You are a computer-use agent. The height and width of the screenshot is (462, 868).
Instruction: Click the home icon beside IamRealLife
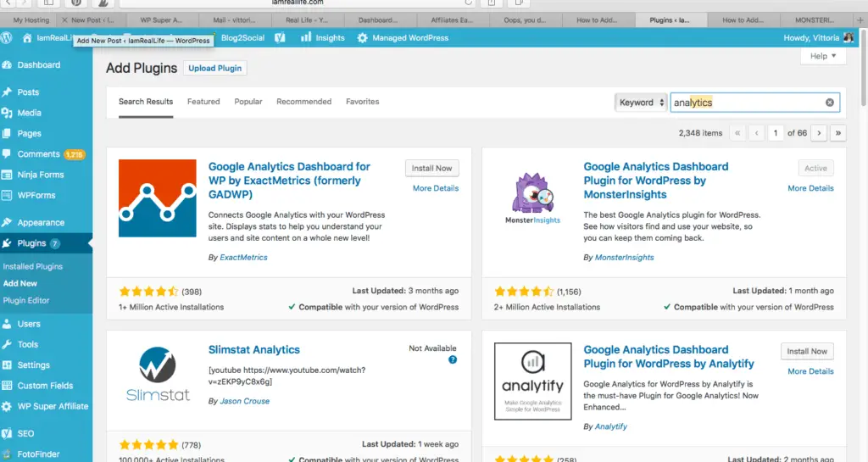27,37
